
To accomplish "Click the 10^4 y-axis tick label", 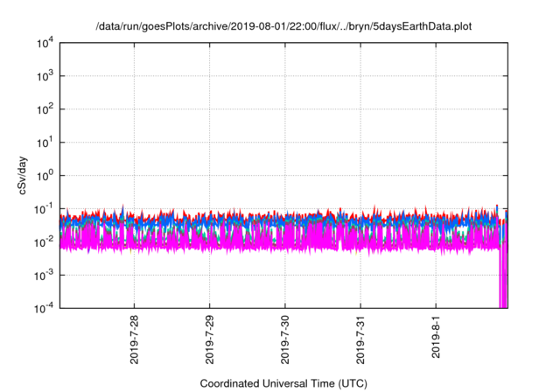I will click(x=45, y=44).
